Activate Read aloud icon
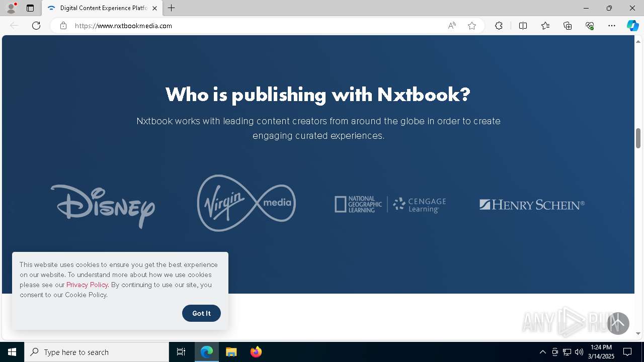 452,26
